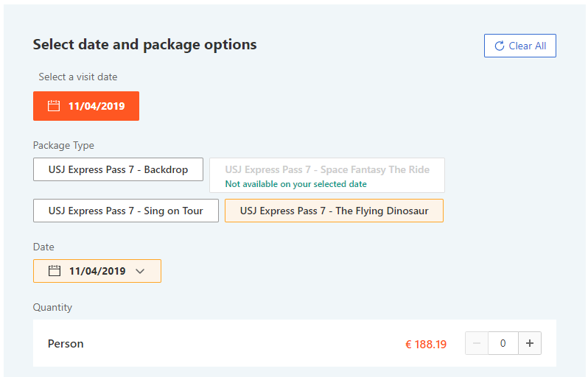Click the 'Not available on your selected date' notice

coord(296,184)
